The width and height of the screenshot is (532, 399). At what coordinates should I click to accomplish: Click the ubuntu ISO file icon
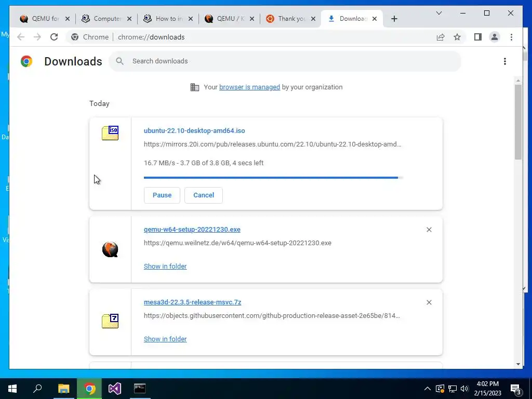pos(110,132)
